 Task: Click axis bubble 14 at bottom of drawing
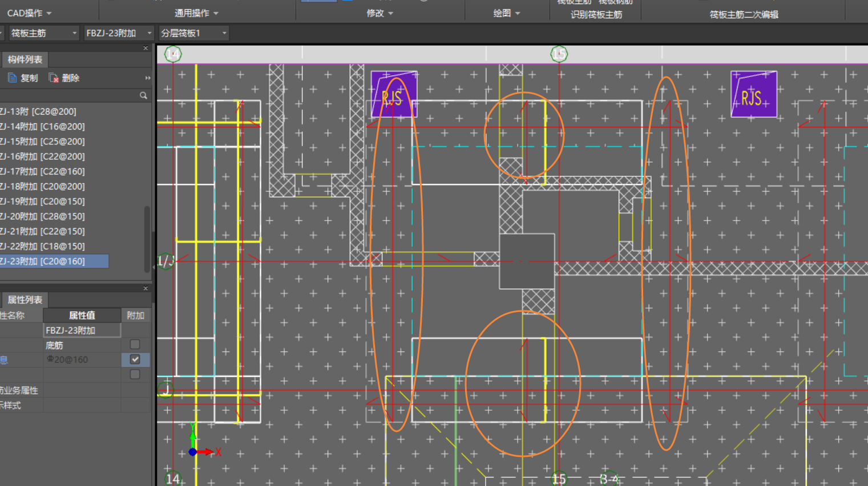(x=173, y=479)
